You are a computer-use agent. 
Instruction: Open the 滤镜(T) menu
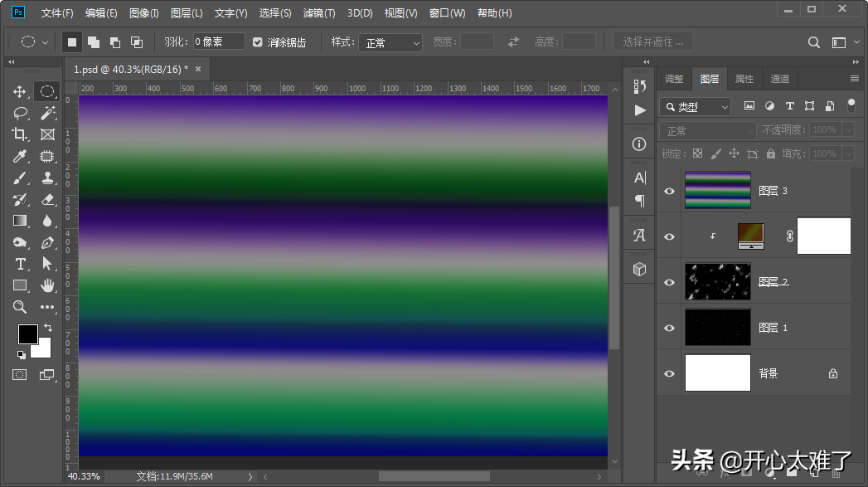pyautogui.click(x=319, y=13)
